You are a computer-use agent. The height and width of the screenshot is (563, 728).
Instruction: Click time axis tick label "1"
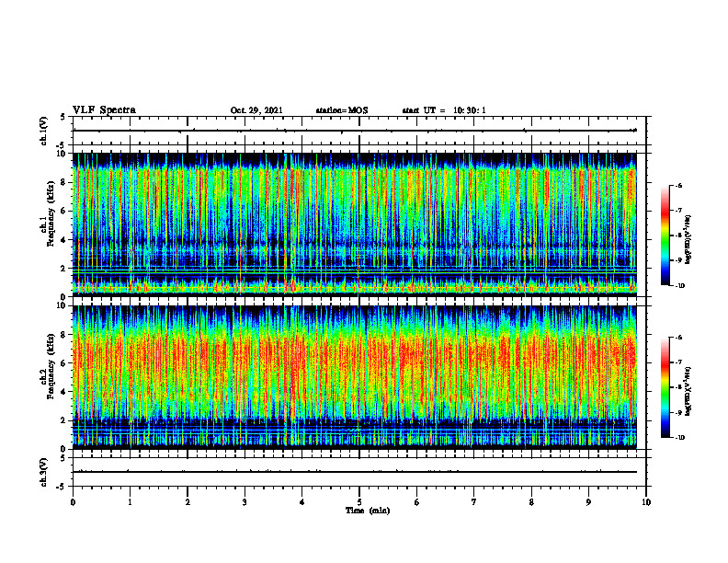(x=130, y=502)
